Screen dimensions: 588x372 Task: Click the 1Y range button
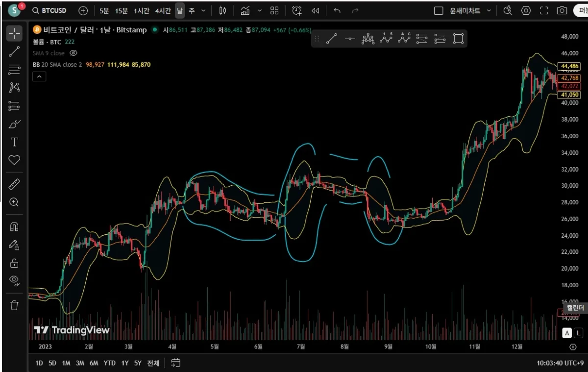(x=125, y=363)
